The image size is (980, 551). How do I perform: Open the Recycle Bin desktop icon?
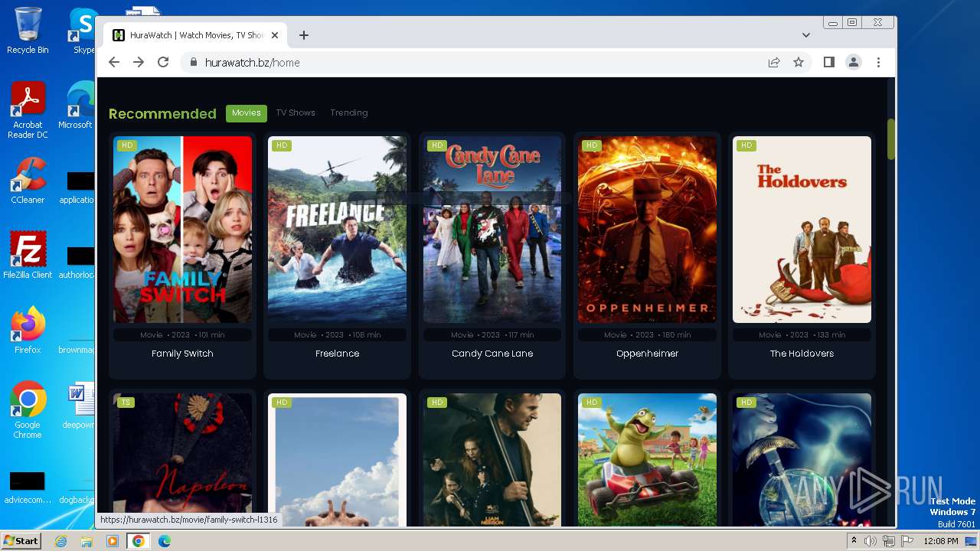[28, 31]
